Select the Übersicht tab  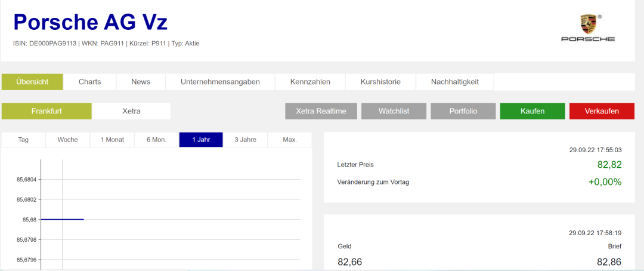coord(32,82)
